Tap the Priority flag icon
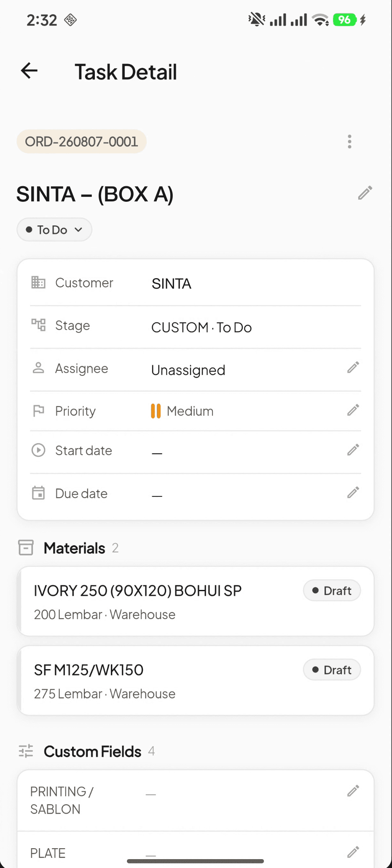The height and width of the screenshot is (868, 392). point(38,410)
